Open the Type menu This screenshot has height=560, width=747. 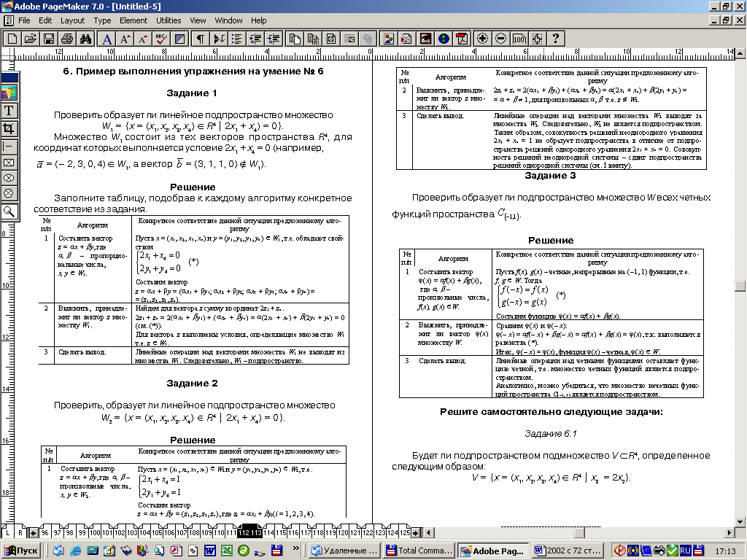point(102,20)
